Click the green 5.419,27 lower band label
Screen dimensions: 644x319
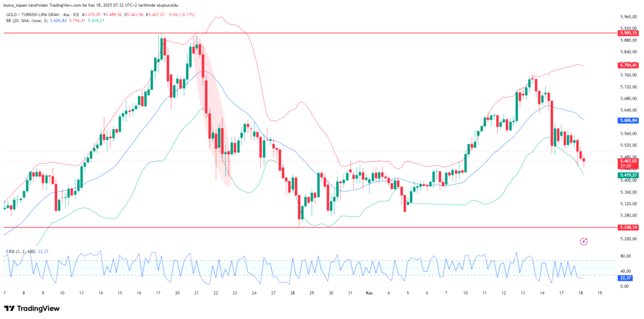coord(628,175)
